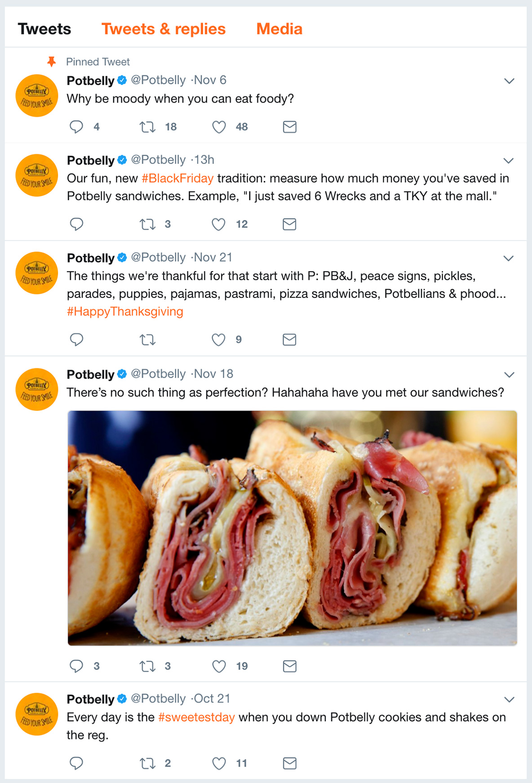532x783 pixels.
Task: Reply to the Black Friday savings tweet
Action: pyautogui.click(x=76, y=224)
